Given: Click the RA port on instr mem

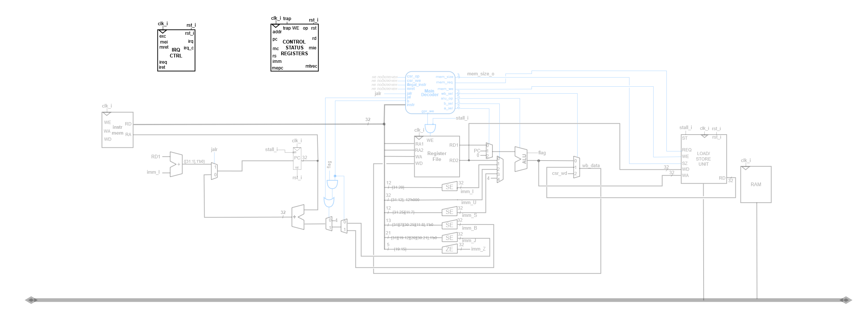Looking at the screenshot, I should tap(128, 135).
